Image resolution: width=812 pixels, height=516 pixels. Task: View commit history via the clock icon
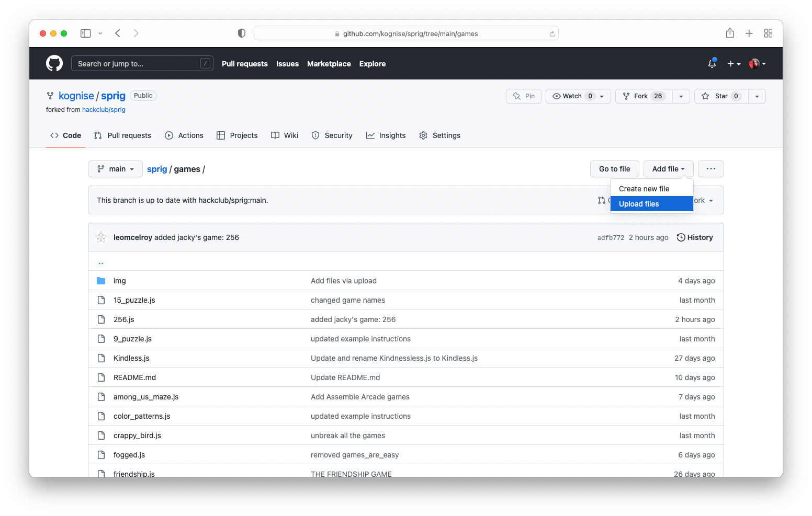pos(680,237)
